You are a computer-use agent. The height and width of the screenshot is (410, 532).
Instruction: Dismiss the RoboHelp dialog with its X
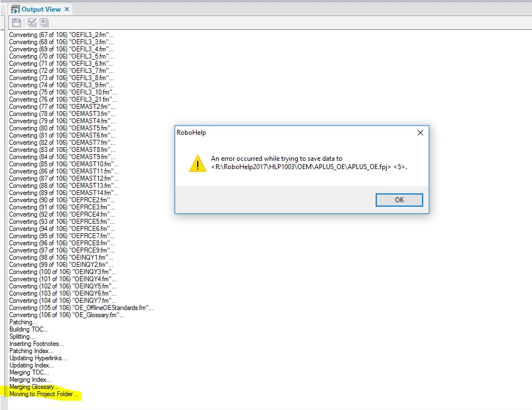click(420, 133)
